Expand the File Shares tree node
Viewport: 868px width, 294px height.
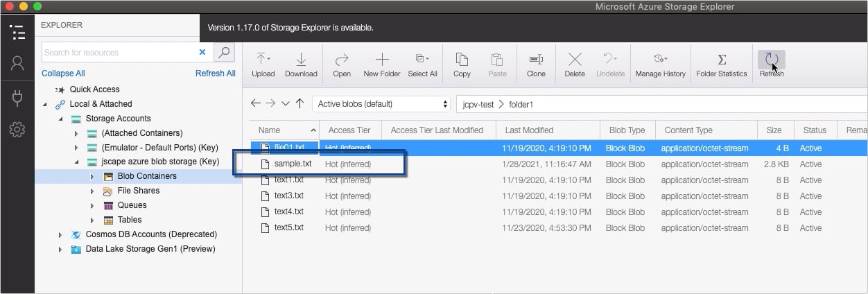point(92,191)
